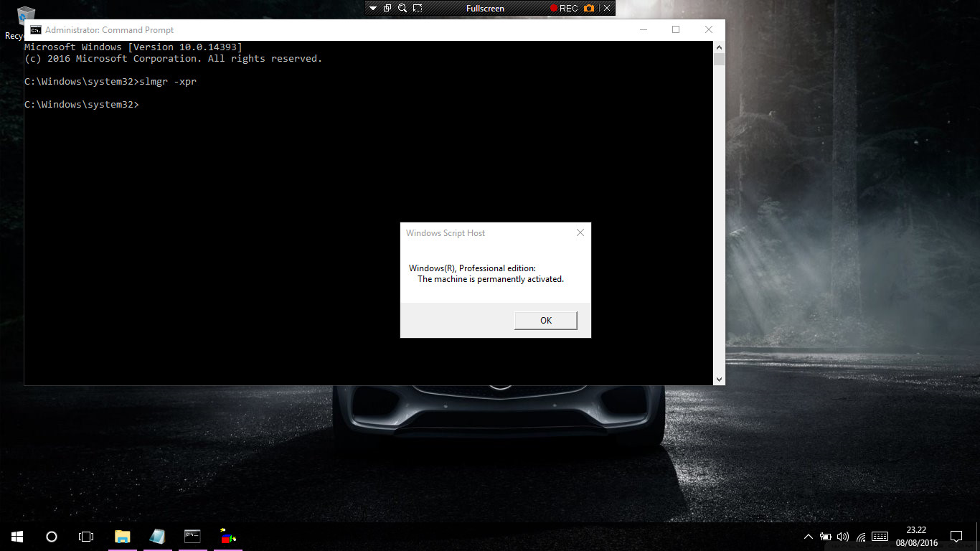Switch to Command Prompt taskbar icon

pyautogui.click(x=192, y=536)
